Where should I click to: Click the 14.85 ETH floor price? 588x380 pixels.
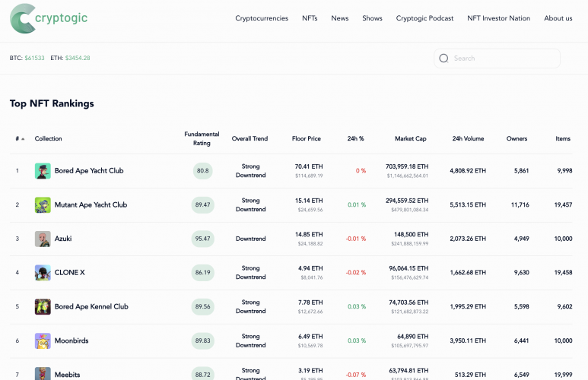[309, 235]
